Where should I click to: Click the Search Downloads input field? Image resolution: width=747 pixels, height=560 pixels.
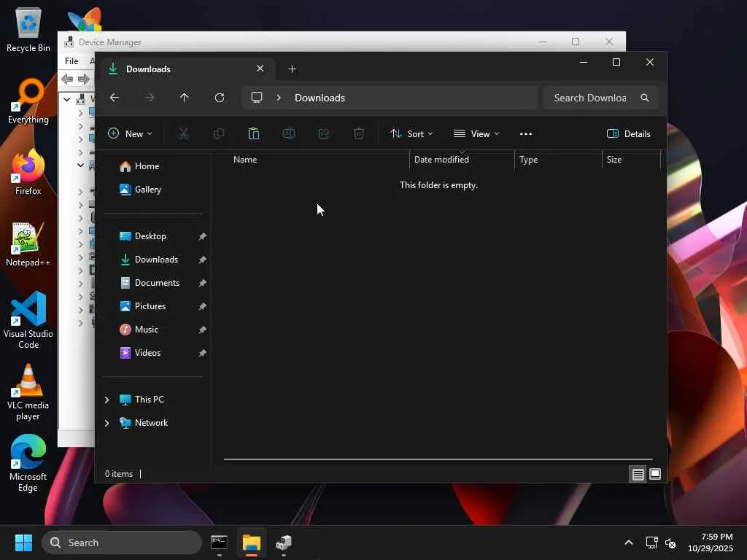591,98
